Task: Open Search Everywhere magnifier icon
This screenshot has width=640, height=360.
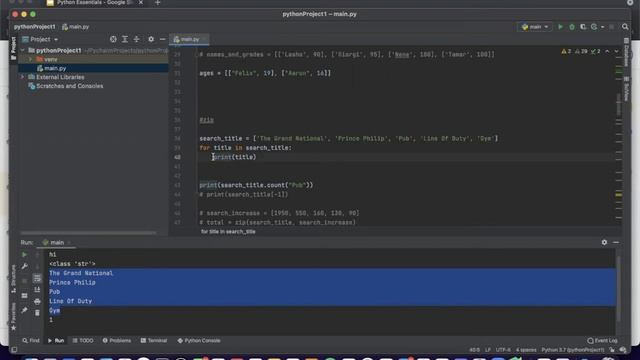Action: (625, 27)
